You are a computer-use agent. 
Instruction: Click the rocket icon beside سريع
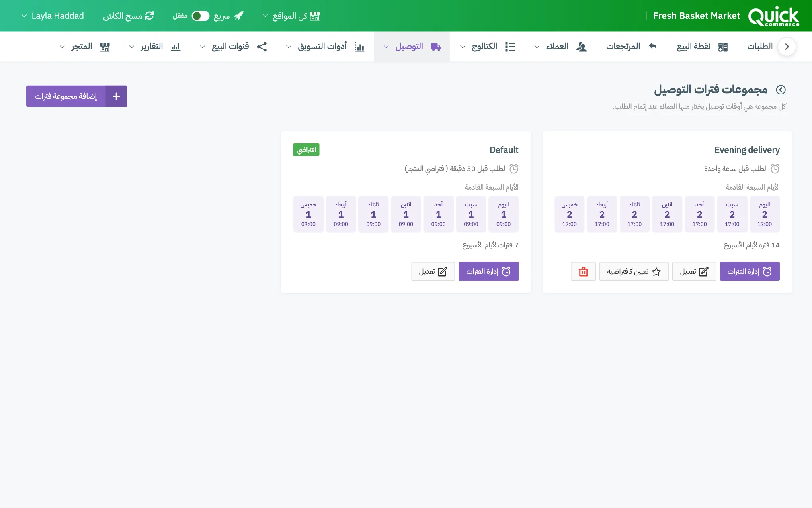click(239, 16)
